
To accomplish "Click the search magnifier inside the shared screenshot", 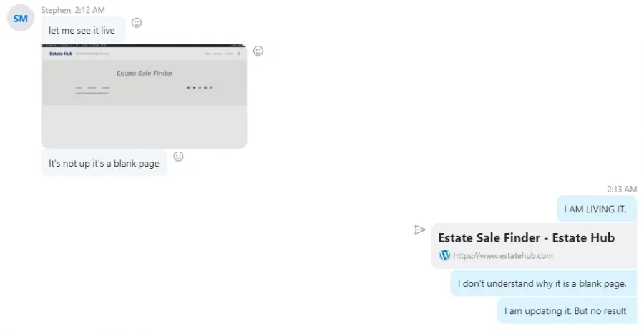I will (x=238, y=54).
